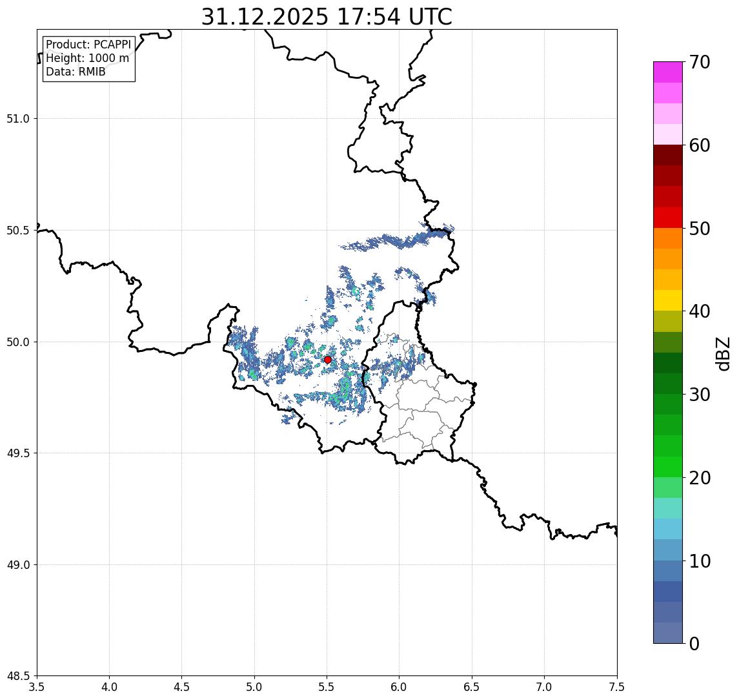Click the red station marker dot
This screenshot has height=700, width=739.
(328, 360)
